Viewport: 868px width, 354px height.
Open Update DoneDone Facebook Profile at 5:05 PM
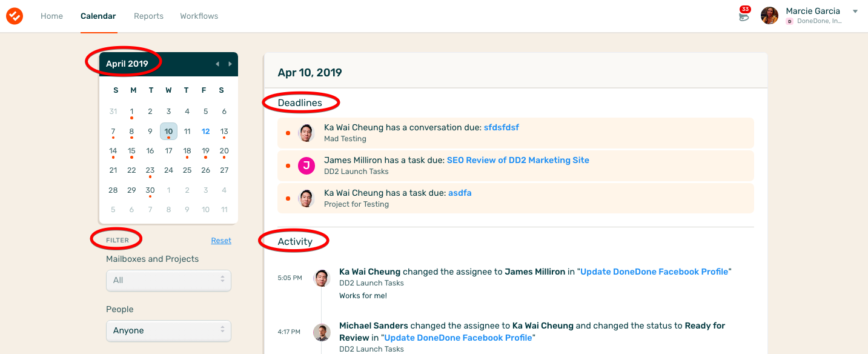(x=654, y=272)
